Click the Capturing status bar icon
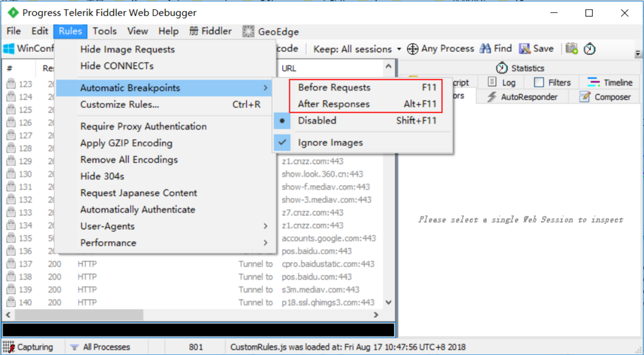 click(x=9, y=347)
